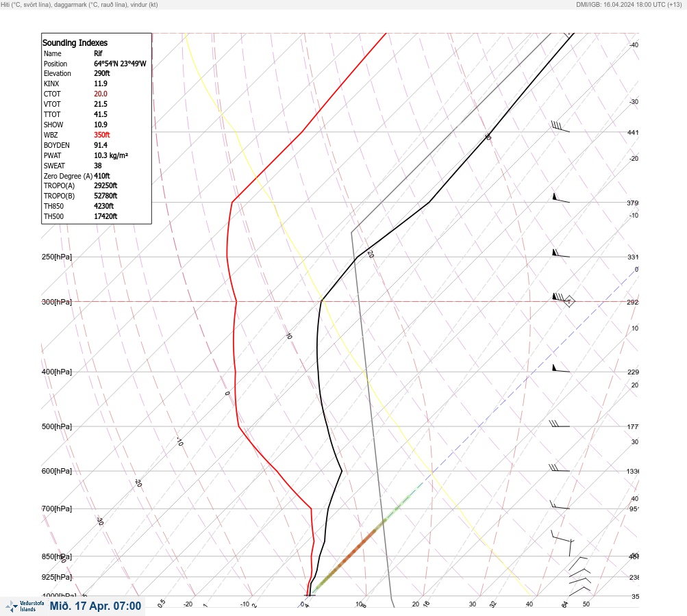The width and height of the screenshot is (687, 616).
Task: Select the wind barb at the 500 hPa line
Action: pyautogui.click(x=560, y=424)
